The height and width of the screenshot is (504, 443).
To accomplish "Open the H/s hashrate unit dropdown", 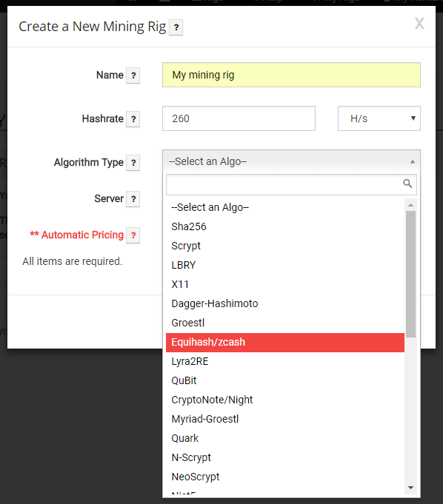I will [x=379, y=118].
